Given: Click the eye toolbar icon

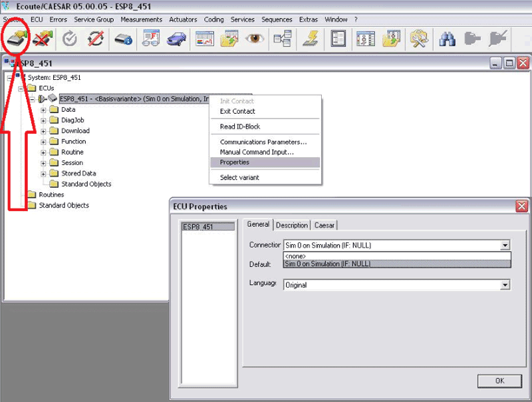Looking at the screenshot, I should (x=255, y=38).
